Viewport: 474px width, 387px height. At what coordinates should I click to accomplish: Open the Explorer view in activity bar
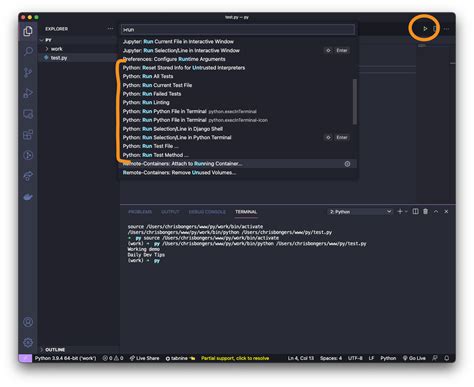28,31
